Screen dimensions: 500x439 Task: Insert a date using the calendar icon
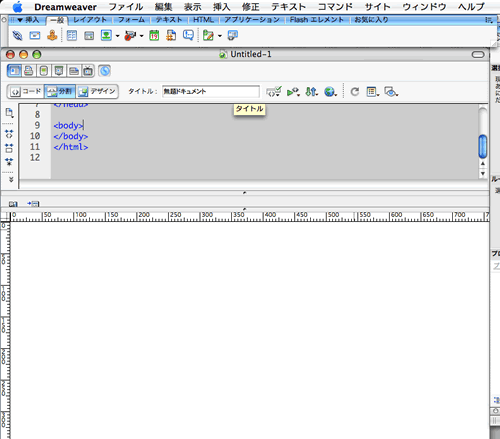154,35
